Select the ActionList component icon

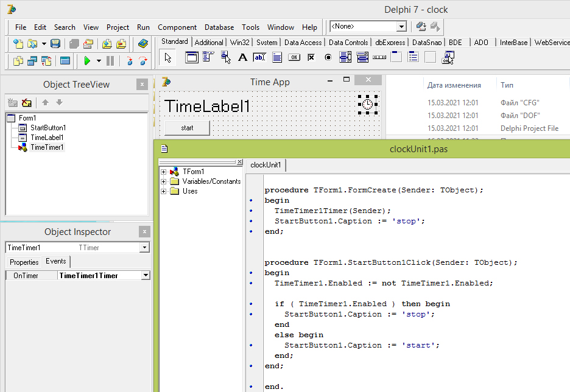coord(448,57)
